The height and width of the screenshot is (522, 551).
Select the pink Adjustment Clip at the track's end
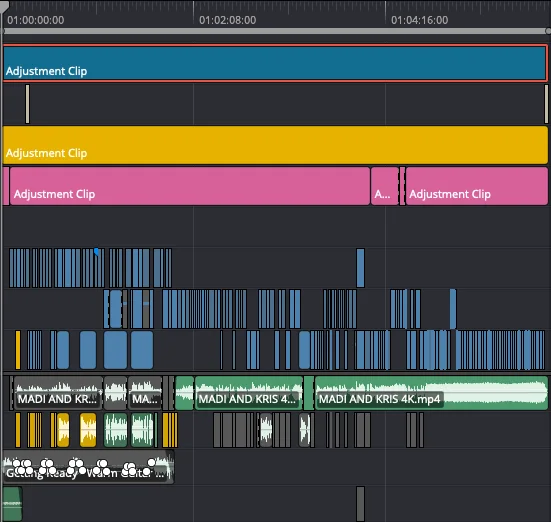[477, 186]
